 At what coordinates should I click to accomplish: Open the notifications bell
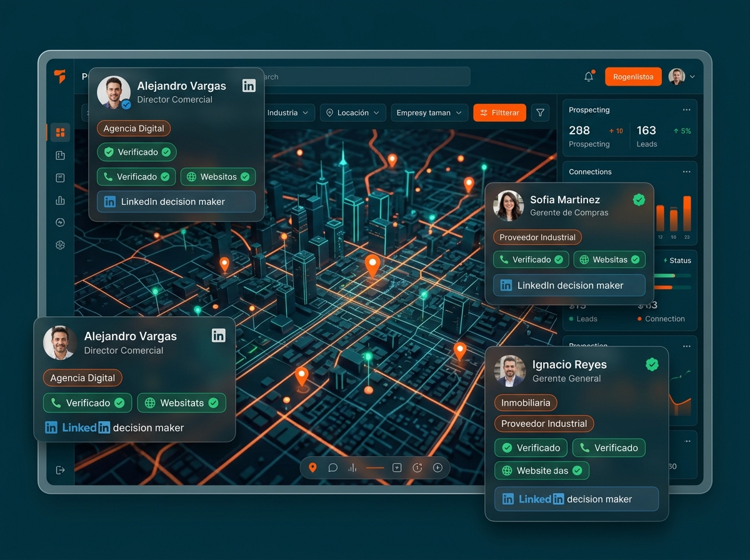(589, 77)
